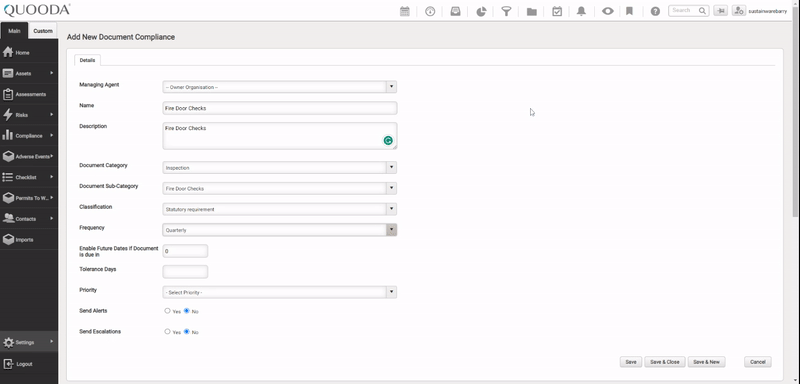Open the bookmark icon
800x384 pixels.
(630, 11)
